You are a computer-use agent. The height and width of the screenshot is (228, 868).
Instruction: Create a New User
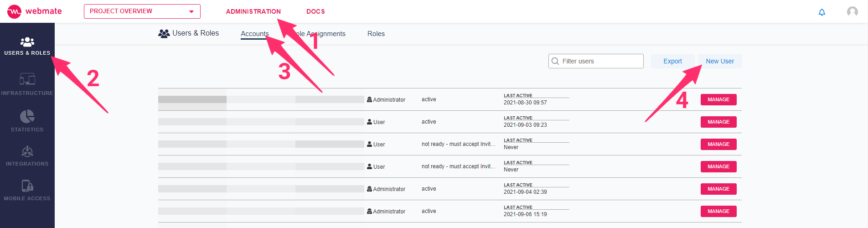(720, 61)
